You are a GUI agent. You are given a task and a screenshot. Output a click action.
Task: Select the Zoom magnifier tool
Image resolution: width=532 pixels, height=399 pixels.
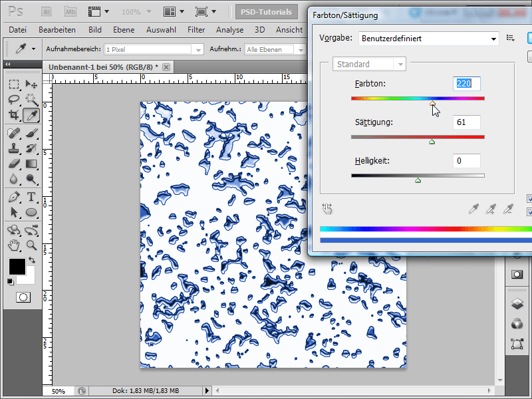[x=31, y=245]
